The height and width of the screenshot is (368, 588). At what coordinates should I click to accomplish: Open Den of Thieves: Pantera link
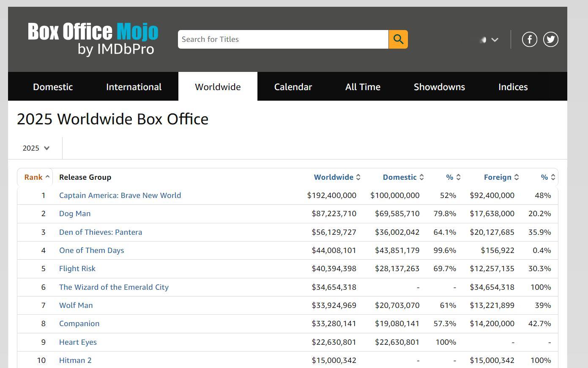101,232
